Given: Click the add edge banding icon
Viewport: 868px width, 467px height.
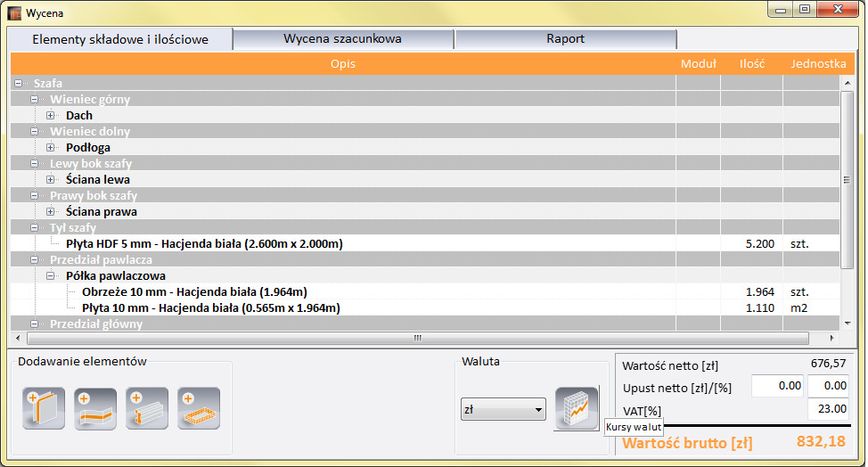Looking at the screenshot, I should 95,408.
